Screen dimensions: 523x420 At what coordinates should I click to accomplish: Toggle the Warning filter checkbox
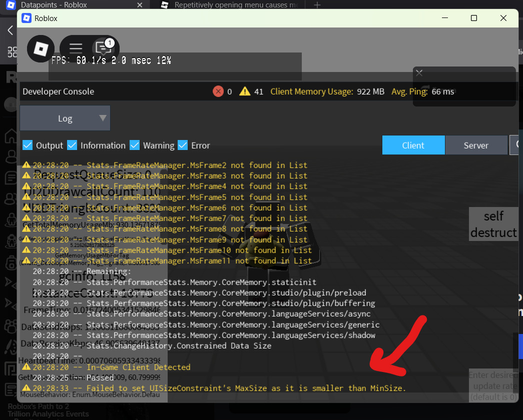coord(135,145)
